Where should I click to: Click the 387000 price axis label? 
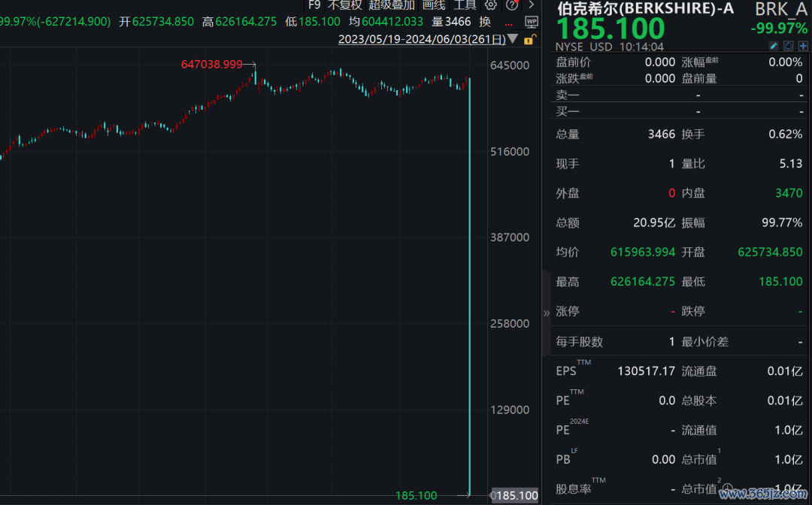tap(510, 237)
